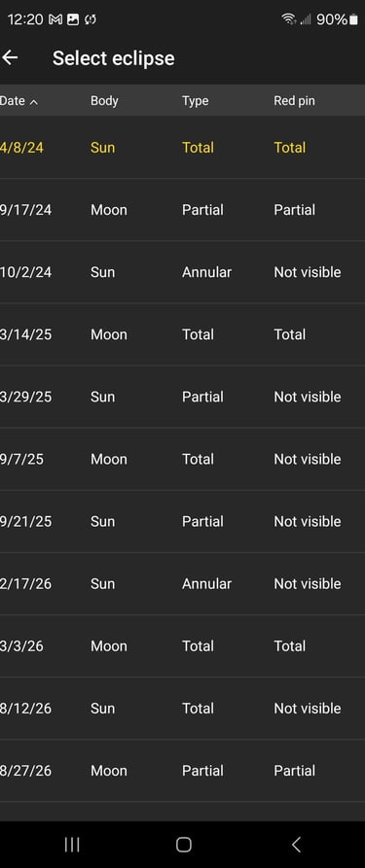Tap the Android home button
The width and height of the screenshot is (365, 868).
tap(184, 845)
